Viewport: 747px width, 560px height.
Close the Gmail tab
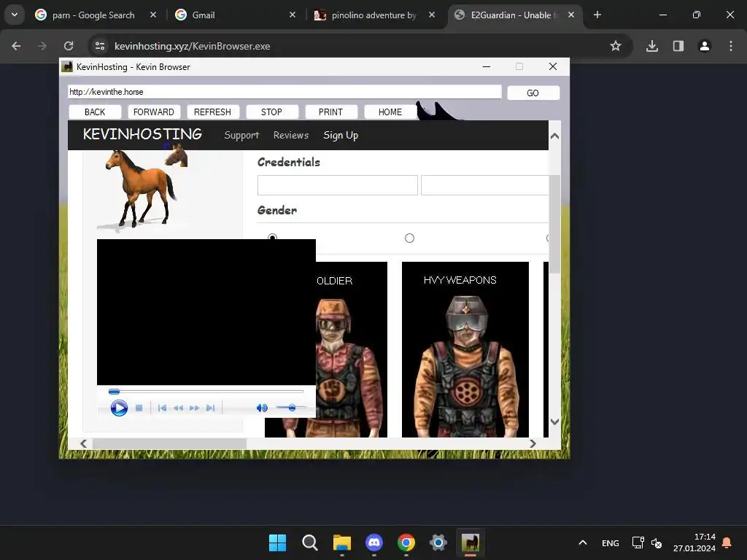pyautogui.click(x=293, y=15)
